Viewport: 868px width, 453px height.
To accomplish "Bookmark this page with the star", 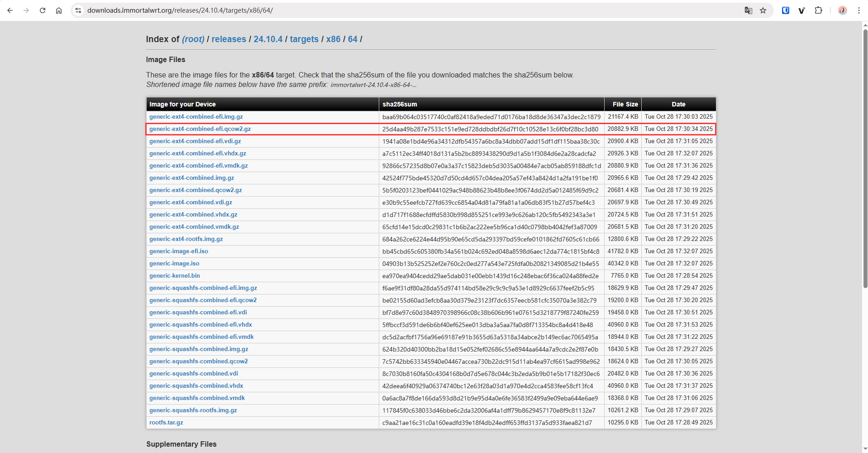I will pyautogui.click(x=763, y=10).
